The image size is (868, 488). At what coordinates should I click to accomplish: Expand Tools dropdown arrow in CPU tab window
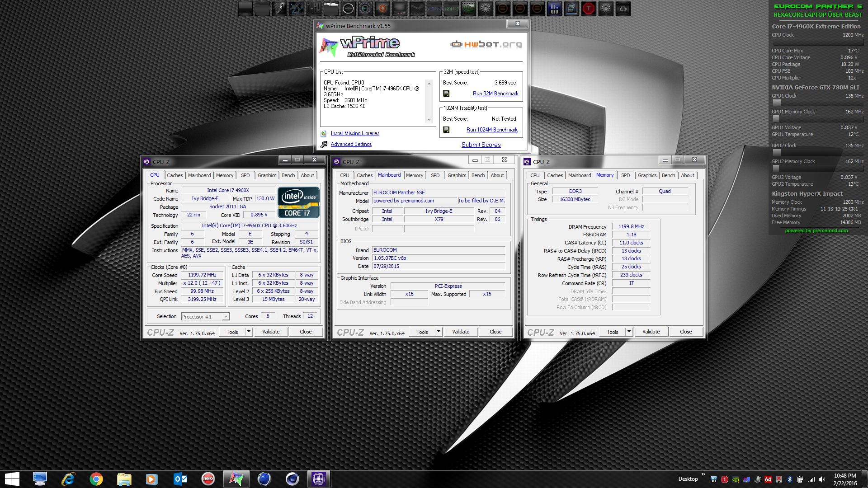pyautogui.click(x=249, y=332)
